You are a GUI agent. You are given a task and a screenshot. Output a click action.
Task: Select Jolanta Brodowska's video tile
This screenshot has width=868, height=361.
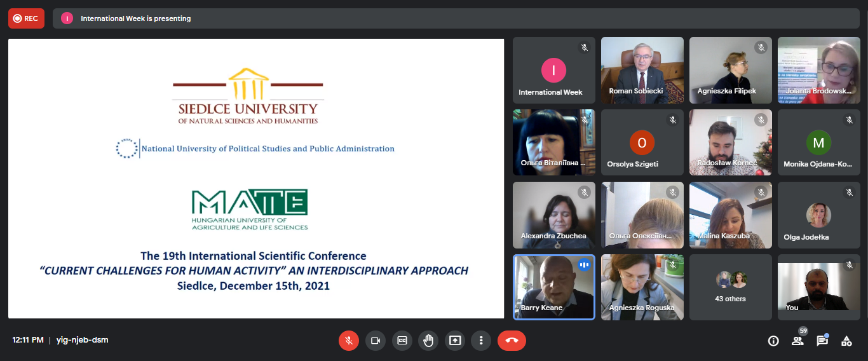point(819,70)
